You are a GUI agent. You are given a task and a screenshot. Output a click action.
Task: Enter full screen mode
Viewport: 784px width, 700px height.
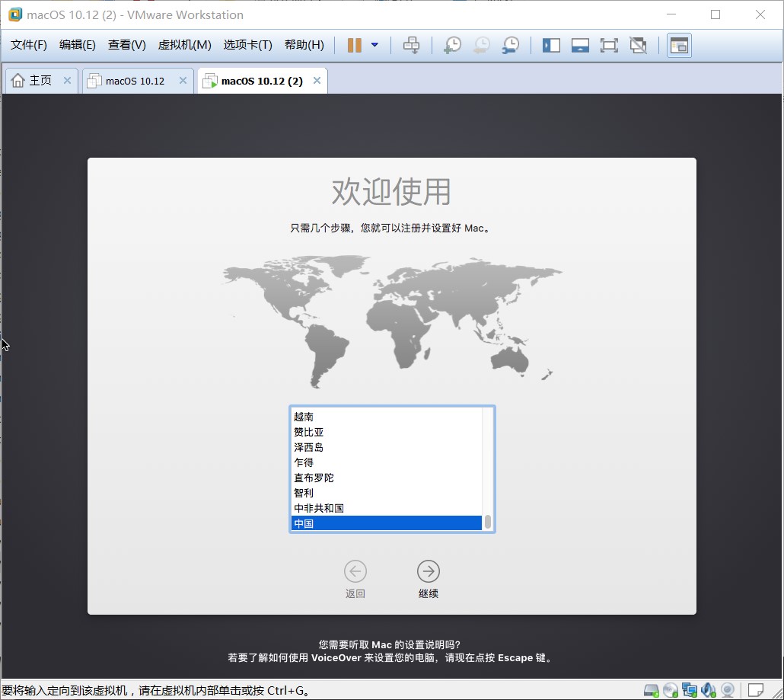(608, 46)
